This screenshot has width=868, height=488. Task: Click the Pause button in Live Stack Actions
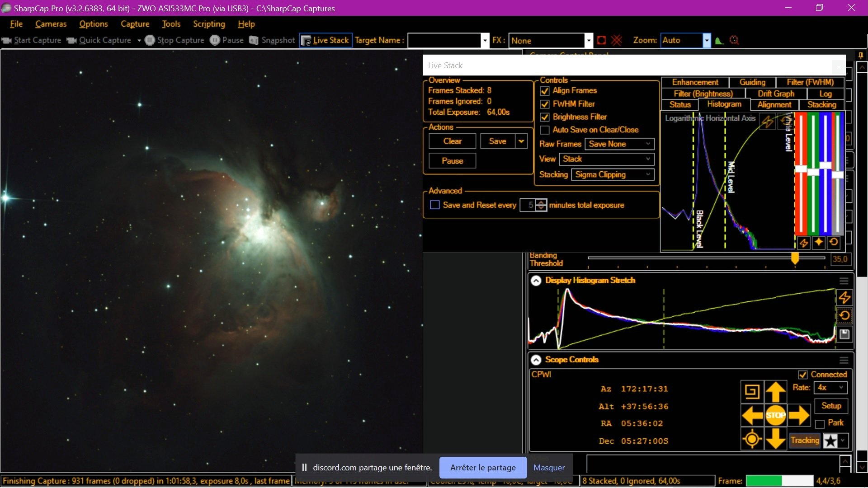[x=452, y=161]
